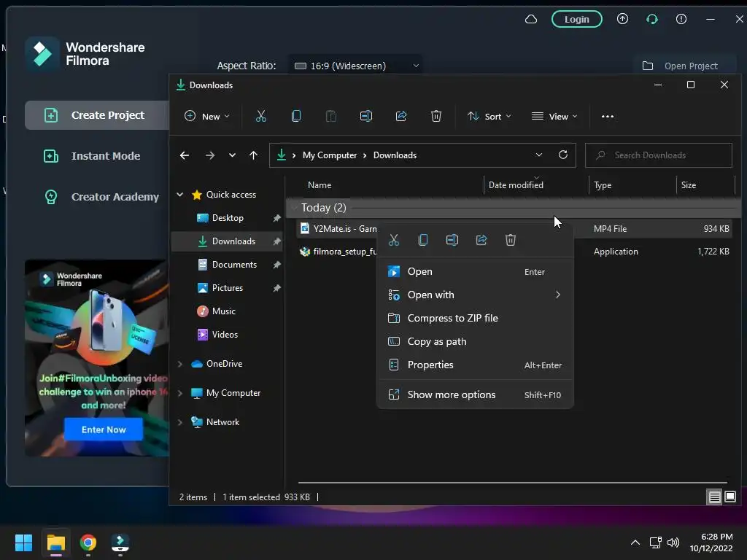Expand the My Computer tree node
This screenshot has height=560, width=747.
coord(180,393)
